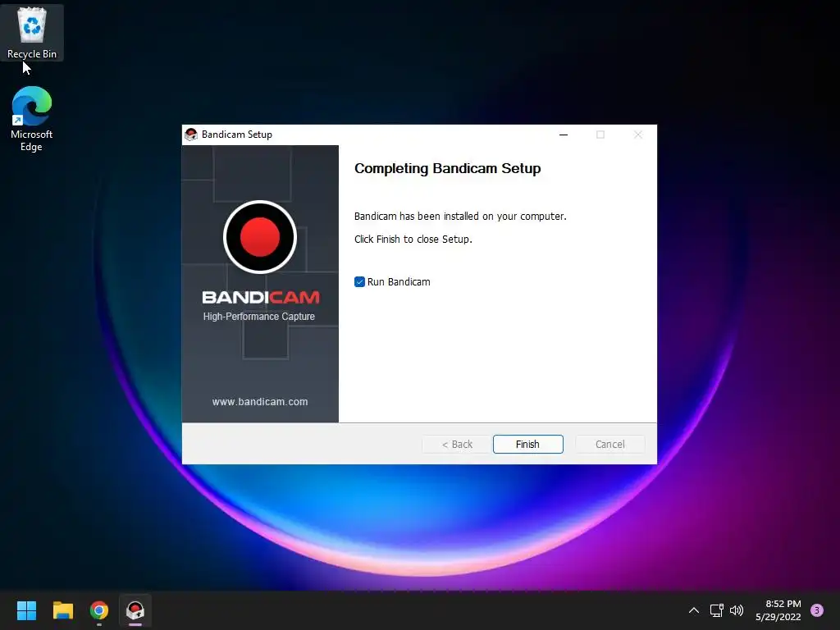Uncheck the Run Bandicam checkbox
This screenshot has height=630, width=840.
point(359,282)
